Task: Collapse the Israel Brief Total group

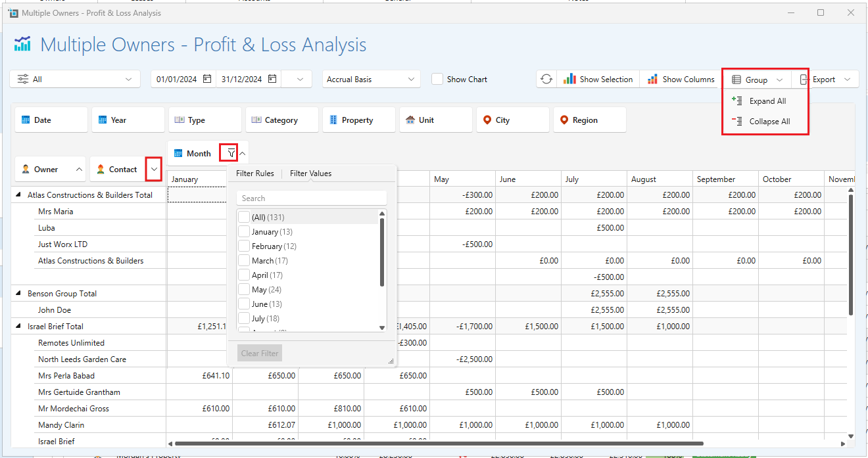Action: click(x=19, y=327)
